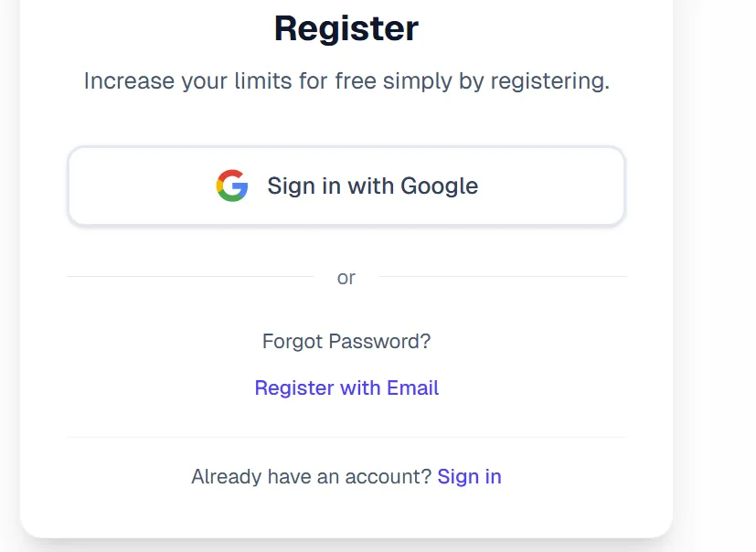Click the blank space left of the Google logo inside the button
This screenshot has width=756, height=552.
[137, 186]
